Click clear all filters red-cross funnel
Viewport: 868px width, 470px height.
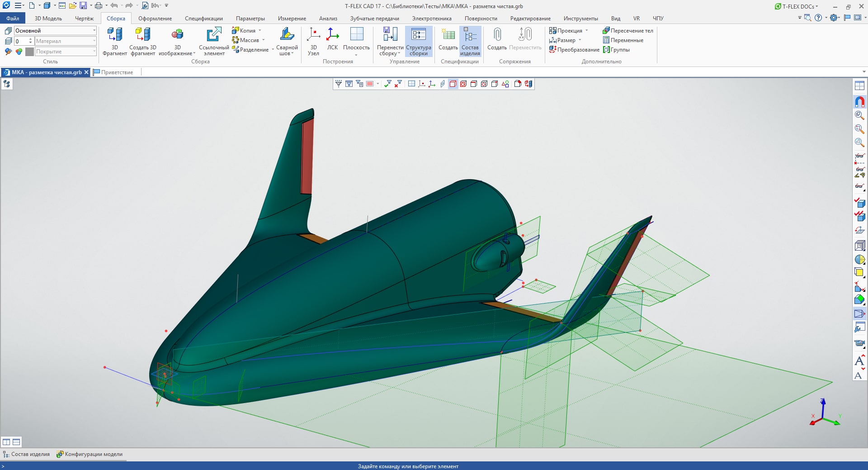(398, 84)
